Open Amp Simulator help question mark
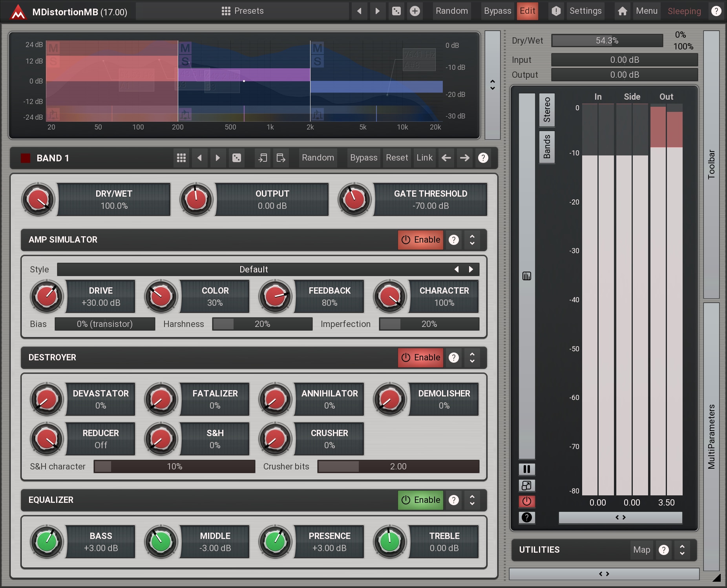727x588 pixels. (x=454, y=240)
